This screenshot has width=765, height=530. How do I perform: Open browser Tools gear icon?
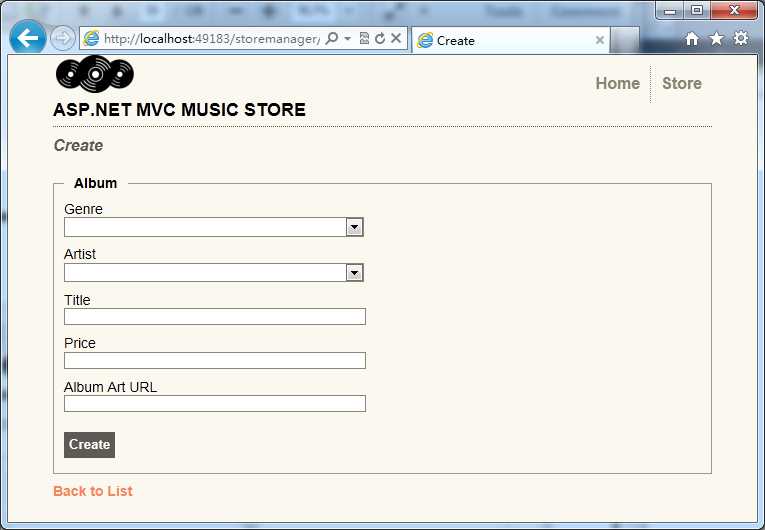[x=741, y=39]
